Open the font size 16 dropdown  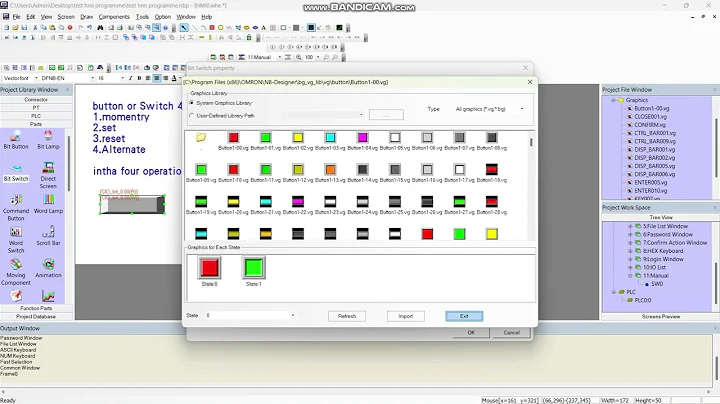[x=123, y=78]
